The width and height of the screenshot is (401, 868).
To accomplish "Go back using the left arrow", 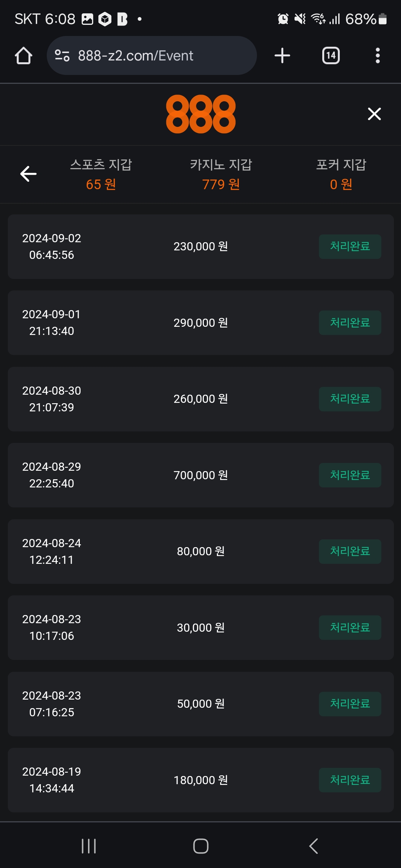I will 28,174.
